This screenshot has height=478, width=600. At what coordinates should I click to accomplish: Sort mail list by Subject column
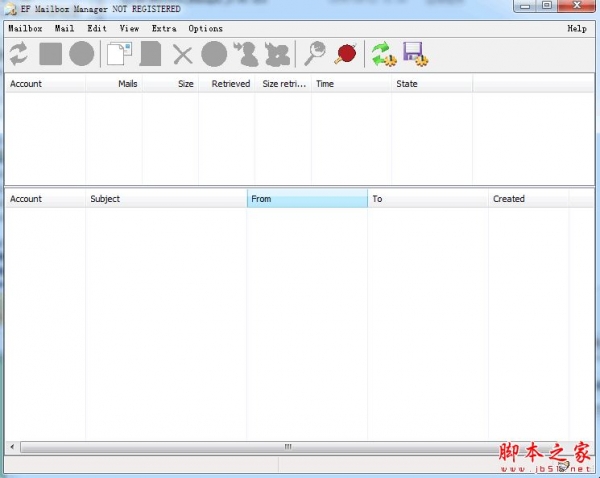click(166, 199)
